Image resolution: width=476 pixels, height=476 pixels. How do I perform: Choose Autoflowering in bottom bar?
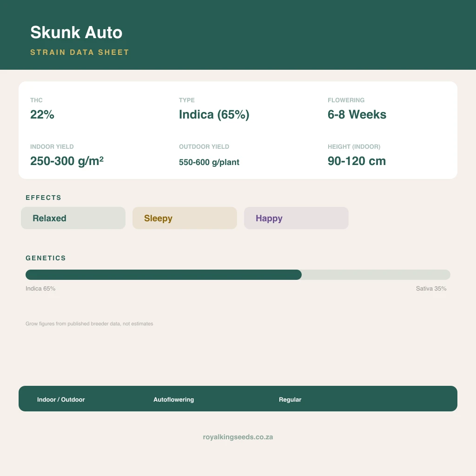pyautogui.click(x=174, y=399)
